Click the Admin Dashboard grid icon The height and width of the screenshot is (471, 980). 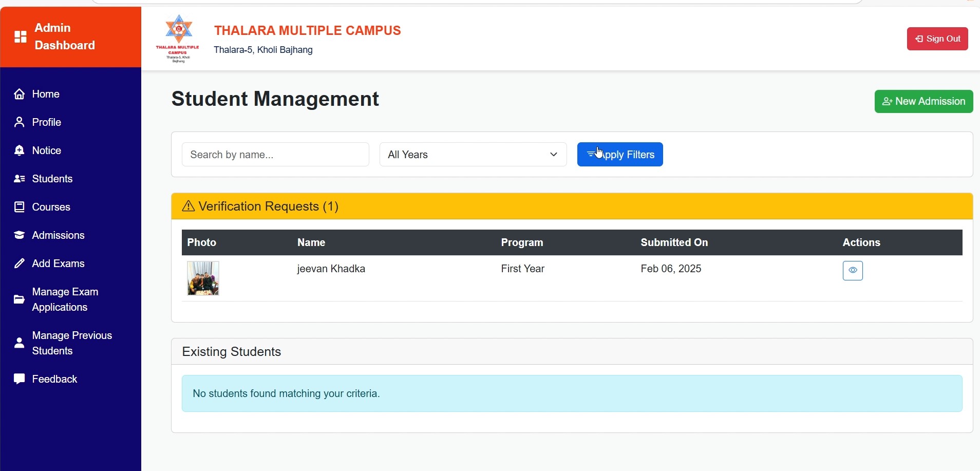21,36
